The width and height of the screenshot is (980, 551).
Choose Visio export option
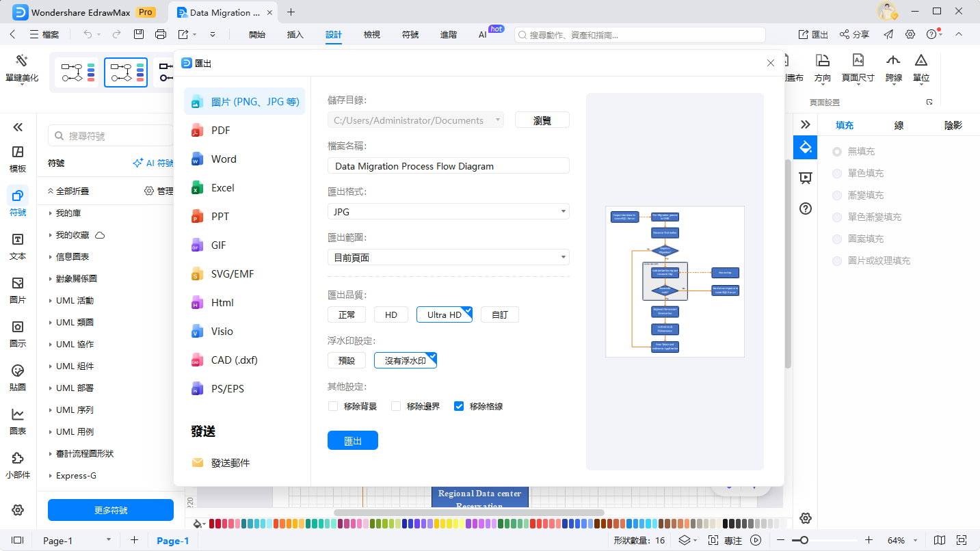(222, 332)
